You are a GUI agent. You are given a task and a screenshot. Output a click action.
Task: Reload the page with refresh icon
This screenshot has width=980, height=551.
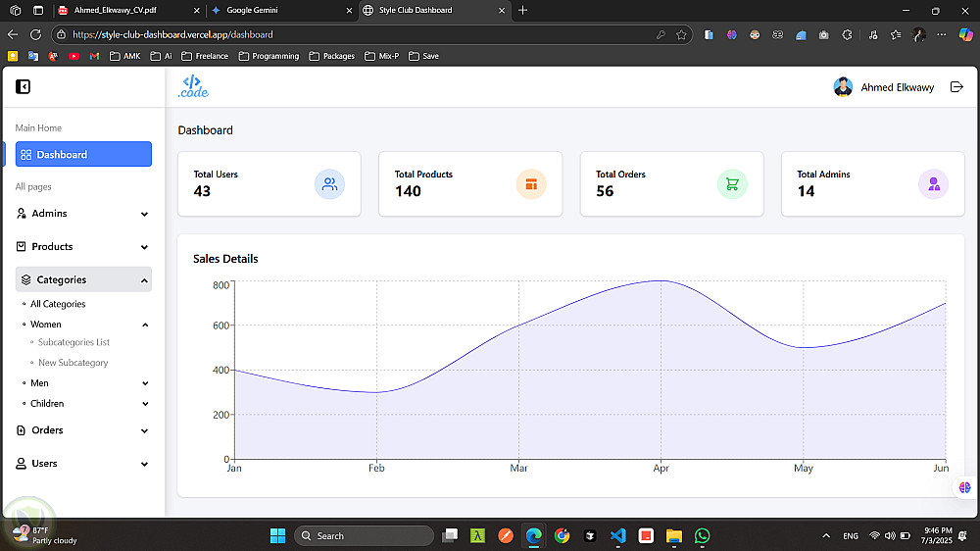point(35,34)
